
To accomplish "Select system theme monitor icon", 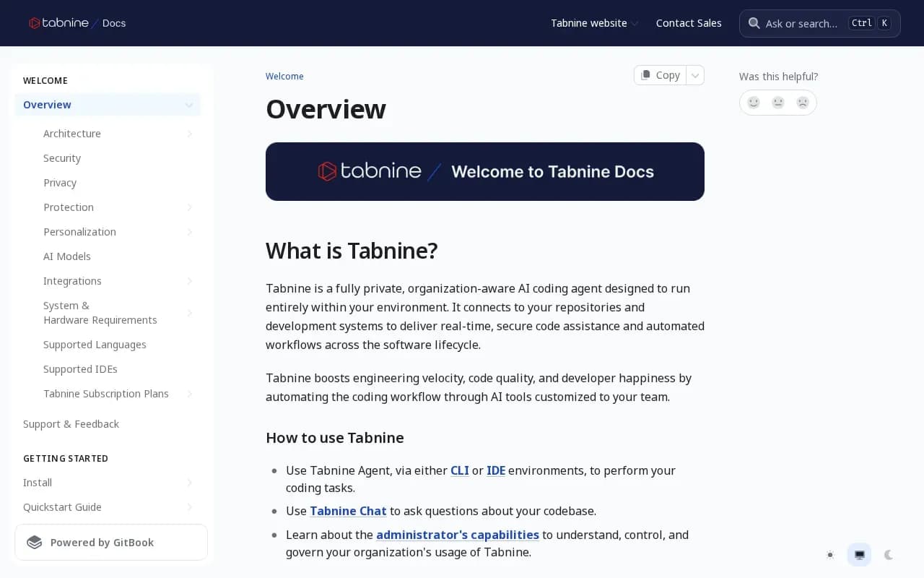I will coord(860,555).
